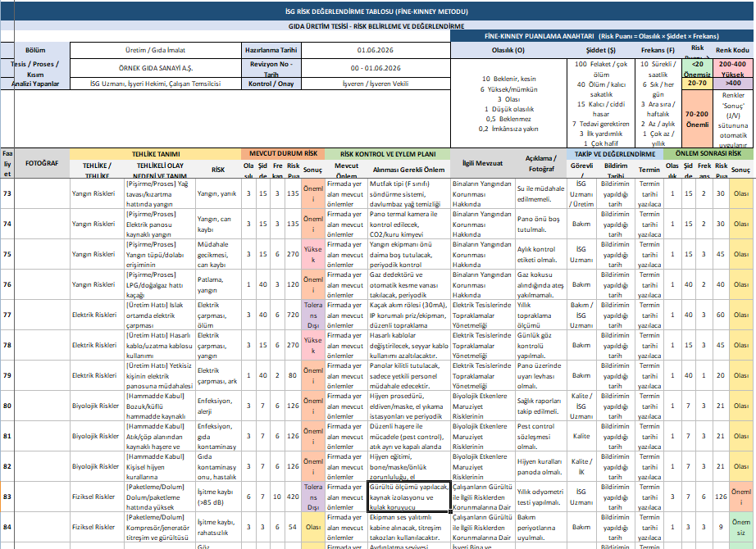756x549 pixels.
Task: Select the date cell "01.06.2026"
Action: click(375, 50)
